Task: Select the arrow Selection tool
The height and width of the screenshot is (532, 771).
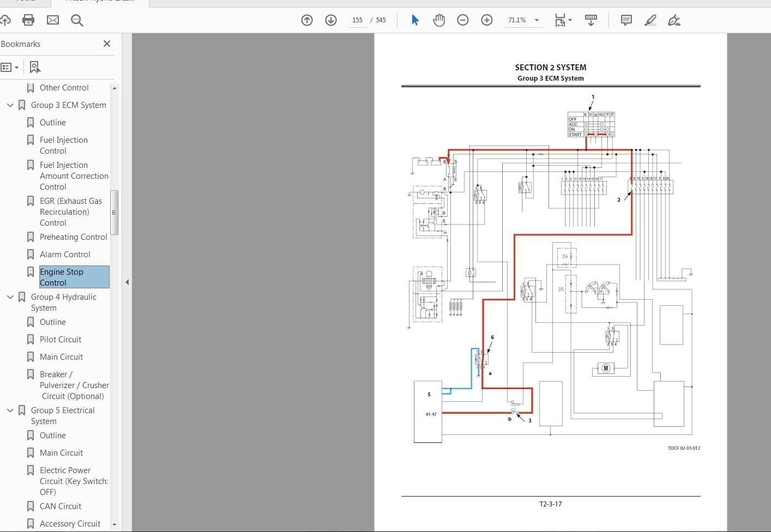Action: [x=415, y=20]
